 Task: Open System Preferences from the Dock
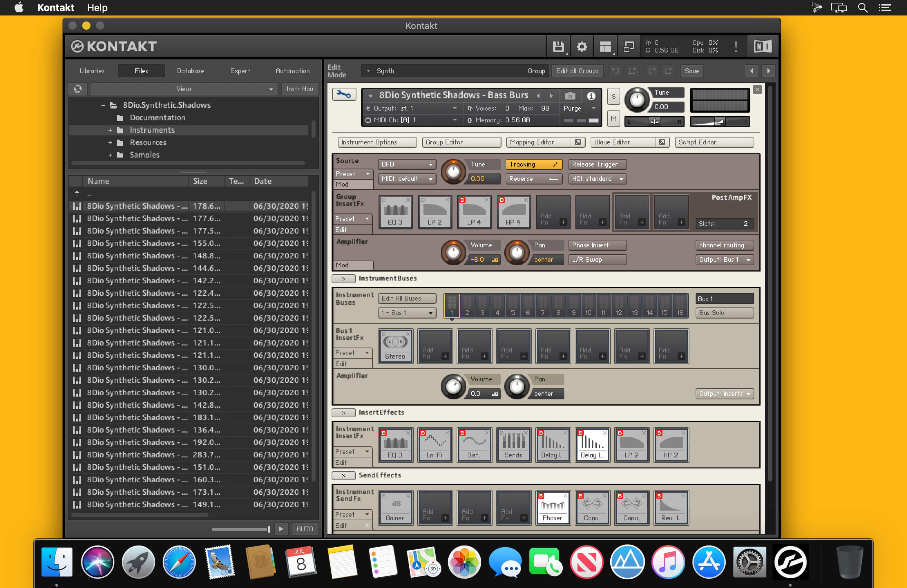tap(749, 562)
